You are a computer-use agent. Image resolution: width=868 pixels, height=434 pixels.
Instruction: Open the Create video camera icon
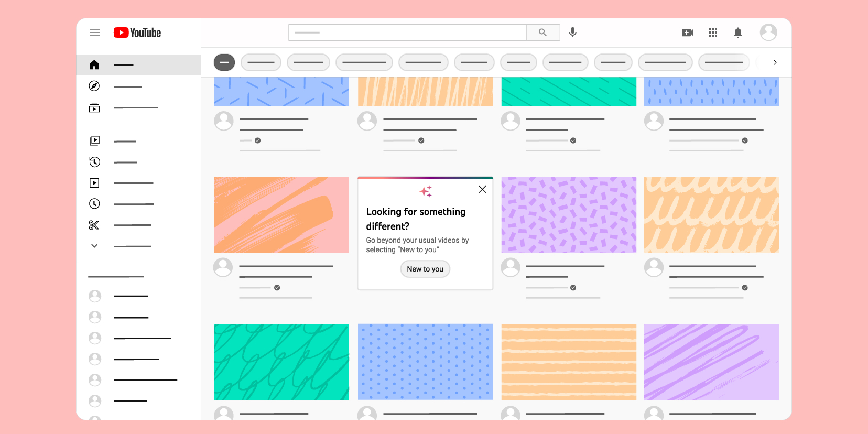tap(687, 32)
